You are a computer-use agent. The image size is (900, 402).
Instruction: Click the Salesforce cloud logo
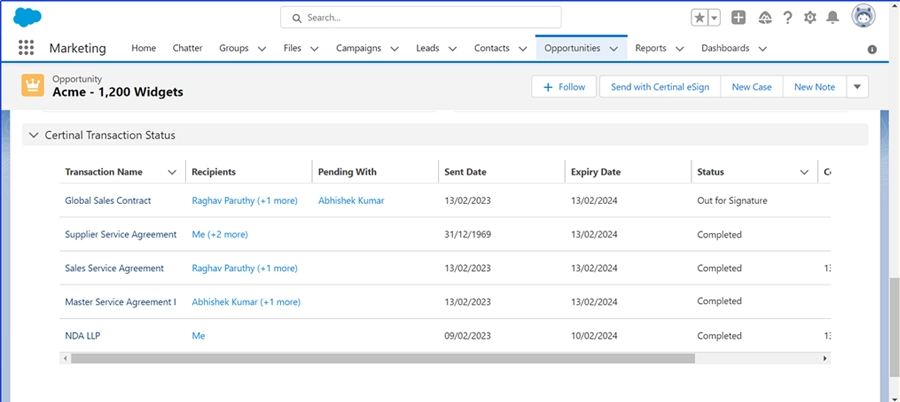pyautogui.click(x=27, y=17)
